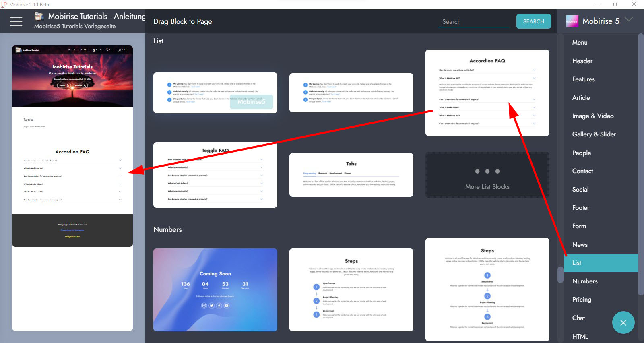This screenshot has height=343, width=644.
Task: Go to Gallery & Slider category
Action: (x=594, y=134)
